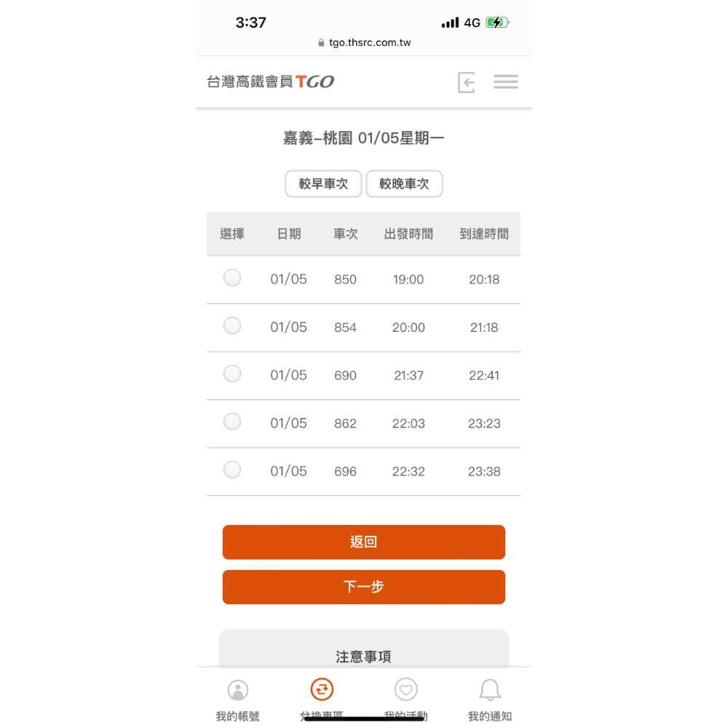Open 我的通知 bell icon
This screenshot has width=728, height=728.
(490, 689)
